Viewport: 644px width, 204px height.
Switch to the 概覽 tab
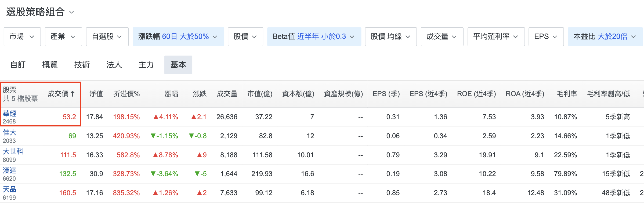[x=50, y=65]
